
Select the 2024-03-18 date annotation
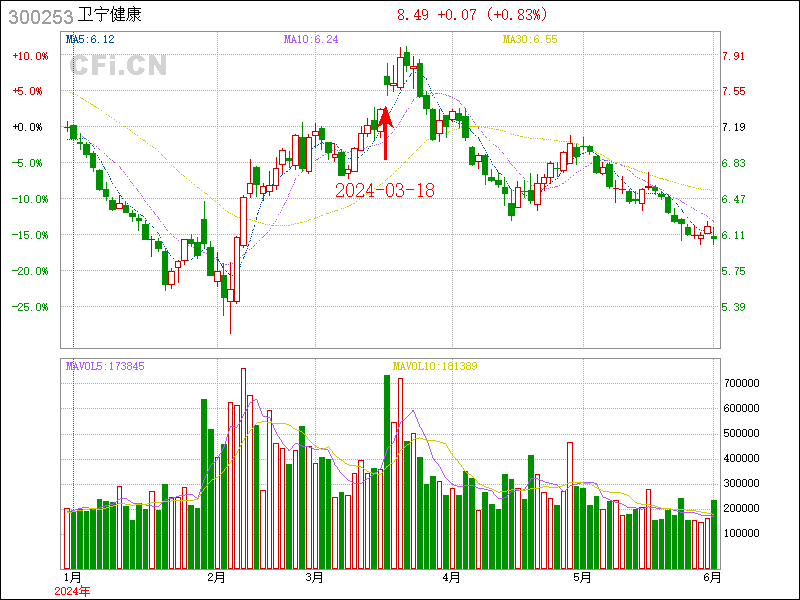point(385,190)
